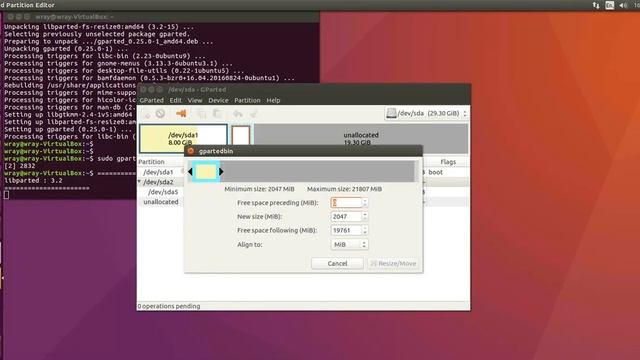Open the keyboard layout indicator in top panel

pos(609,5)
